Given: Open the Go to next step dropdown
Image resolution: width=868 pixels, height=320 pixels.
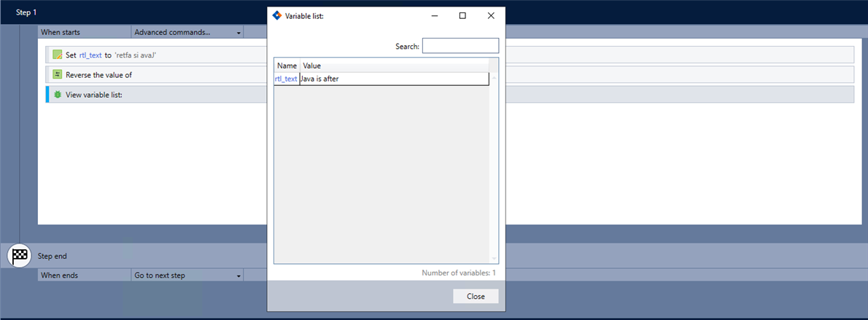Looking at the screenshot, I should pyautogui.click(x=187, y=275).
